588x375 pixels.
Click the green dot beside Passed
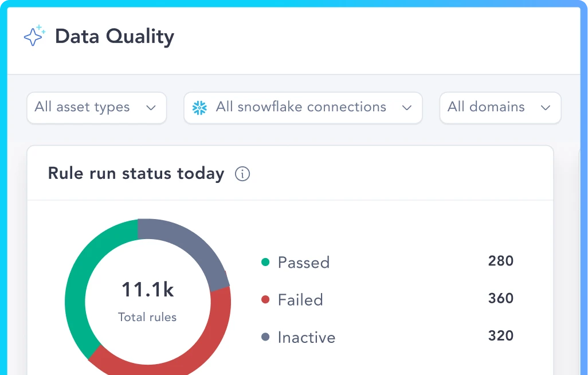265,263
